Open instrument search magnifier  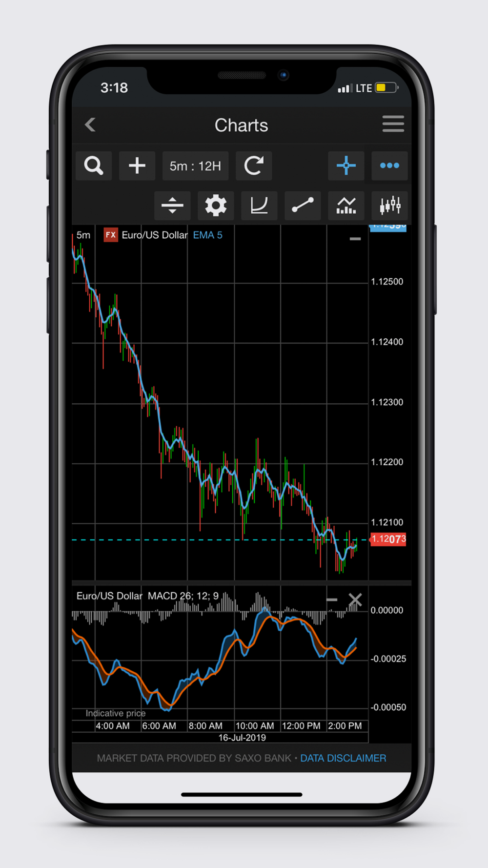click(94, 166)
